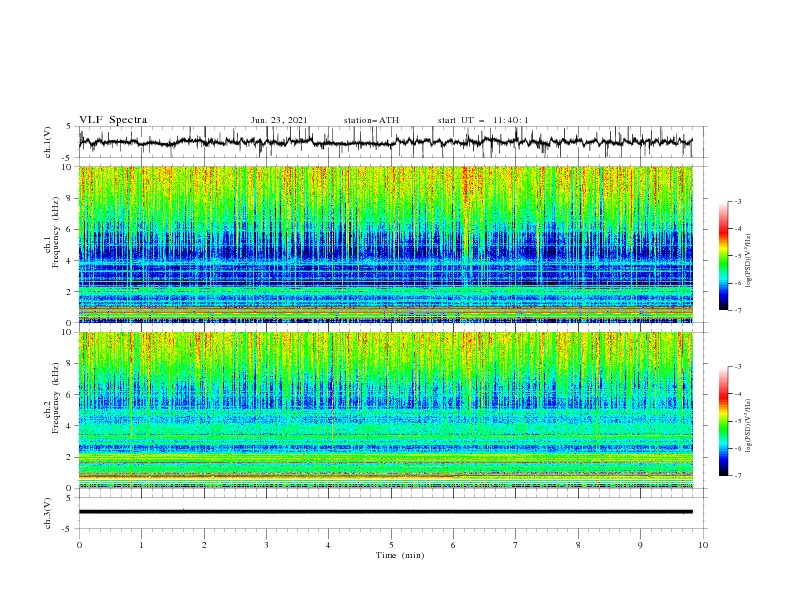Click time axis tick label "8"
792x612 pixels.
coord(578,545)
